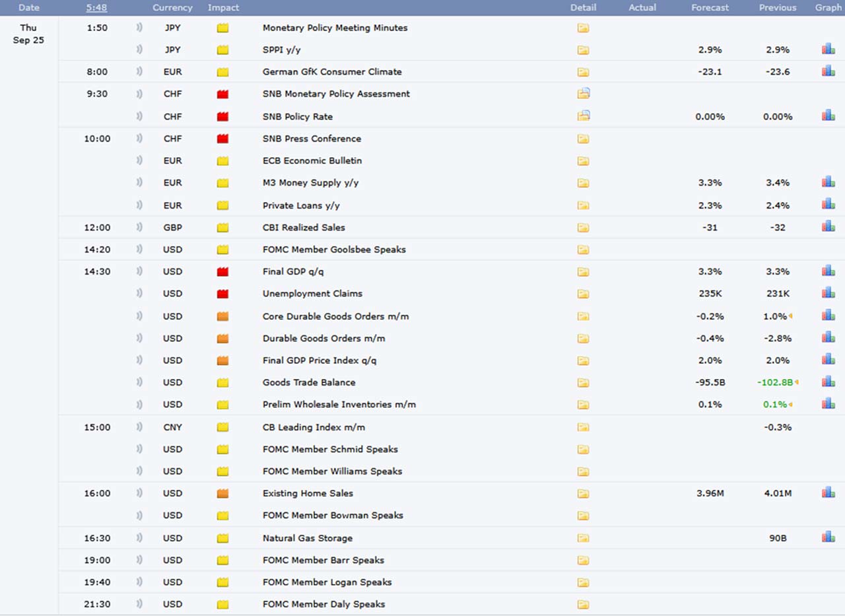Select the Thu Sep 25 date cell

point(28,34)
